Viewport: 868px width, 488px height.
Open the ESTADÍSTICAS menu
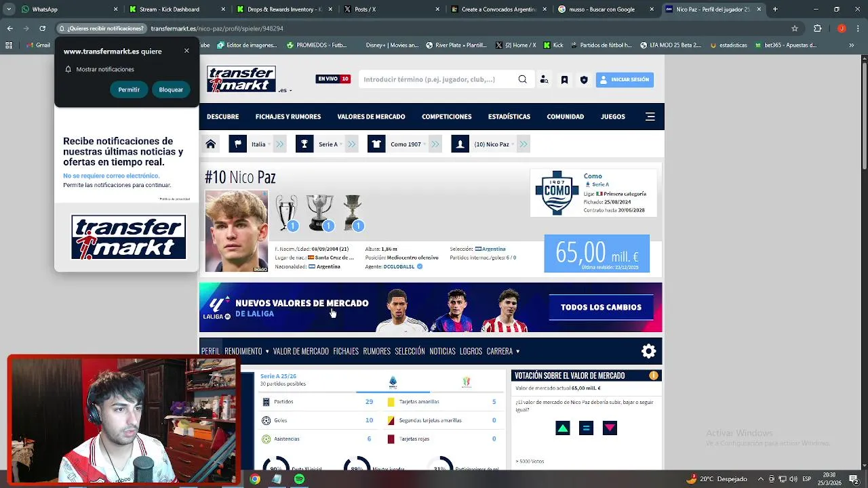[x=509, y=117]
